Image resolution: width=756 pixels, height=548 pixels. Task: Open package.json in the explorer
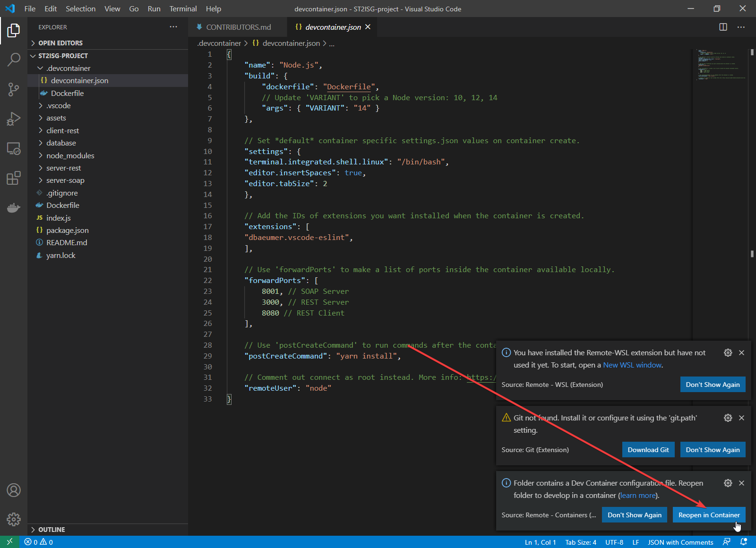click(108, 231)
